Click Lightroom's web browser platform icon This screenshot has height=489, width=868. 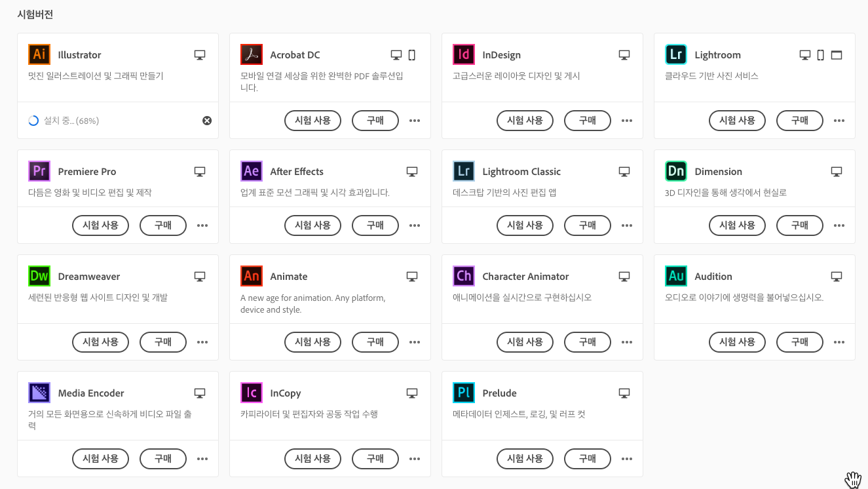[837, 55]
